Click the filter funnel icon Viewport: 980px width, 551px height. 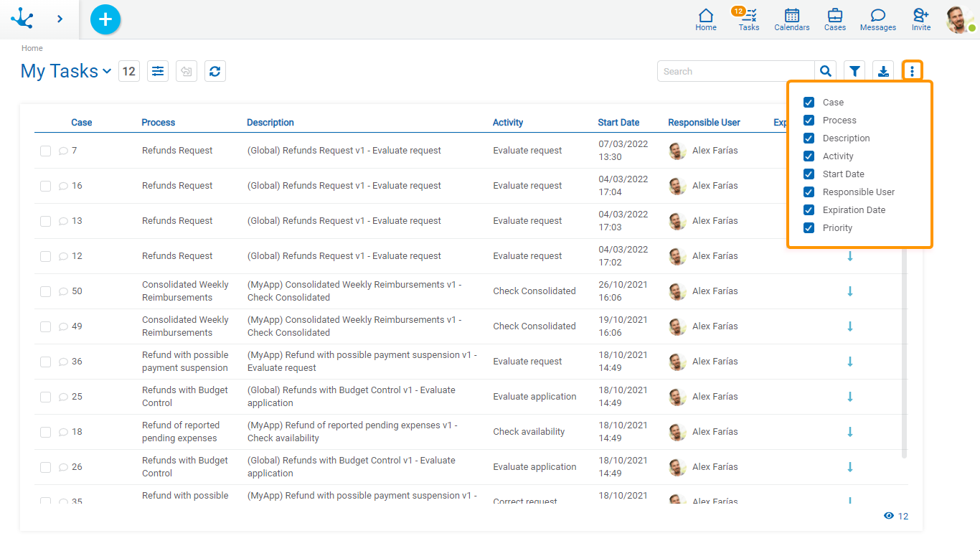(x=854, y=71)
